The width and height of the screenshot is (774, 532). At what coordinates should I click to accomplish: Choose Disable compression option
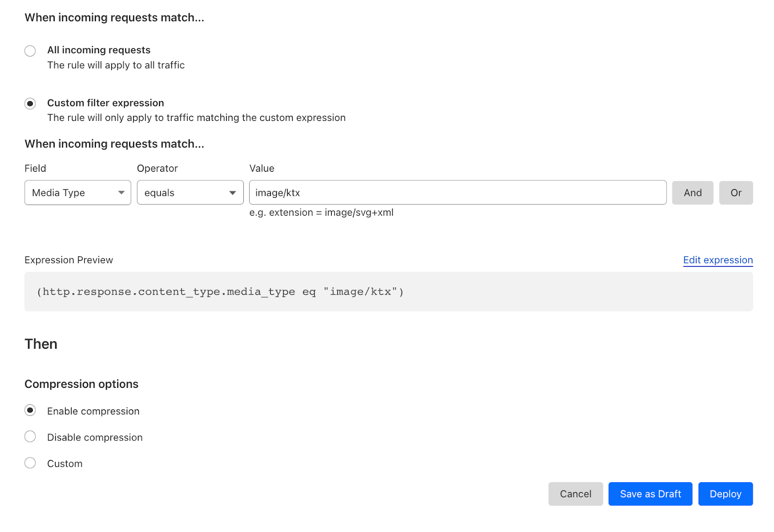pyautogui.click(x=30, y=436)
